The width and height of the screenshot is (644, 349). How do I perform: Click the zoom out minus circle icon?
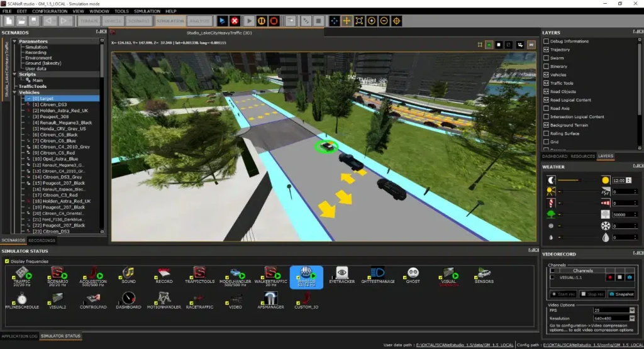click(x=384, y=21)
